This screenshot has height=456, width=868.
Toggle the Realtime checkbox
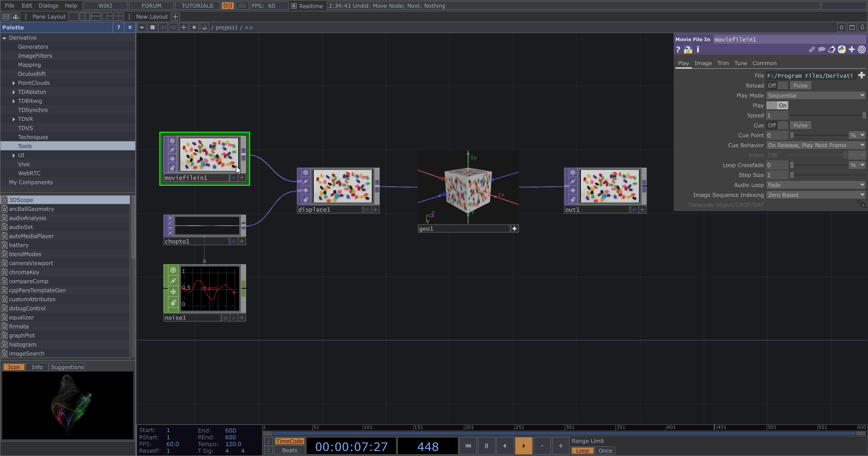tap(294, 6)
